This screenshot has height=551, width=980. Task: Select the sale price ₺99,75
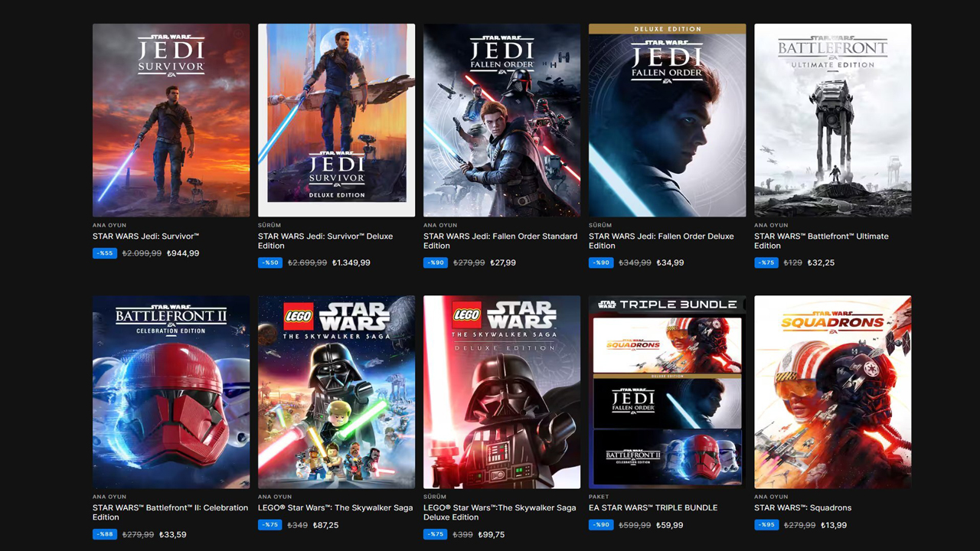point(492,534)
